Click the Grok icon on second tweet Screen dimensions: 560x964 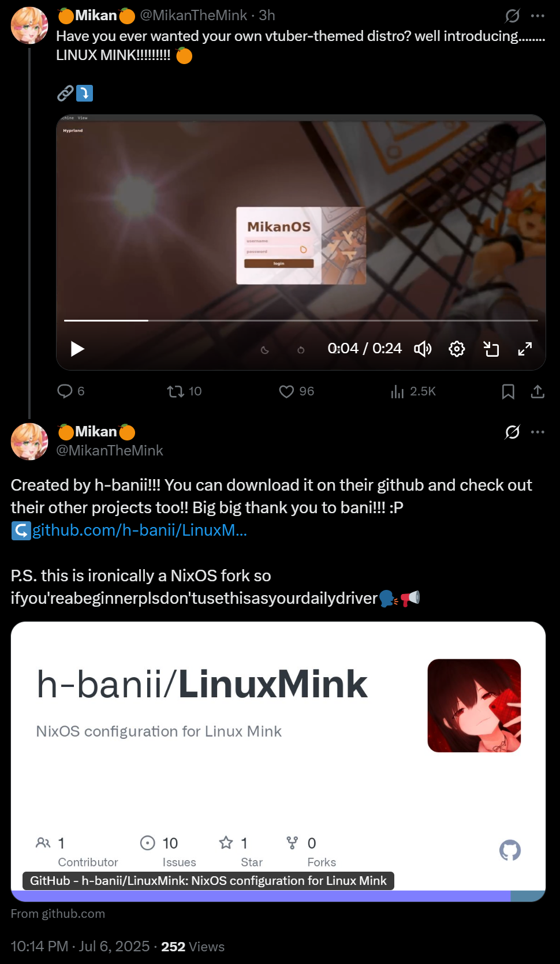(x=512, y=432)
